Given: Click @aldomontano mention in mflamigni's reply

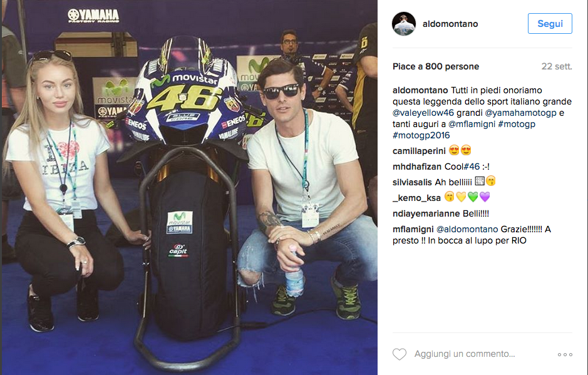Looking at the screenshot, I should 467,229.
